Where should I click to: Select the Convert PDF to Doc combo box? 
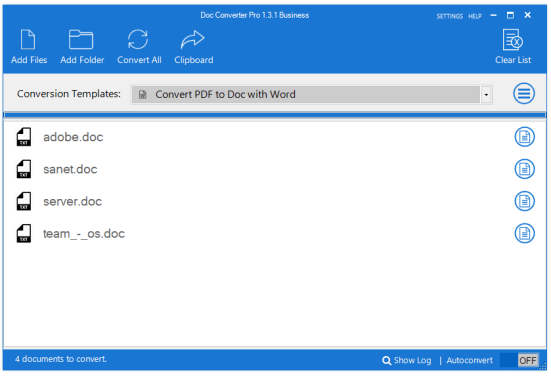click(x=311, y=95)
